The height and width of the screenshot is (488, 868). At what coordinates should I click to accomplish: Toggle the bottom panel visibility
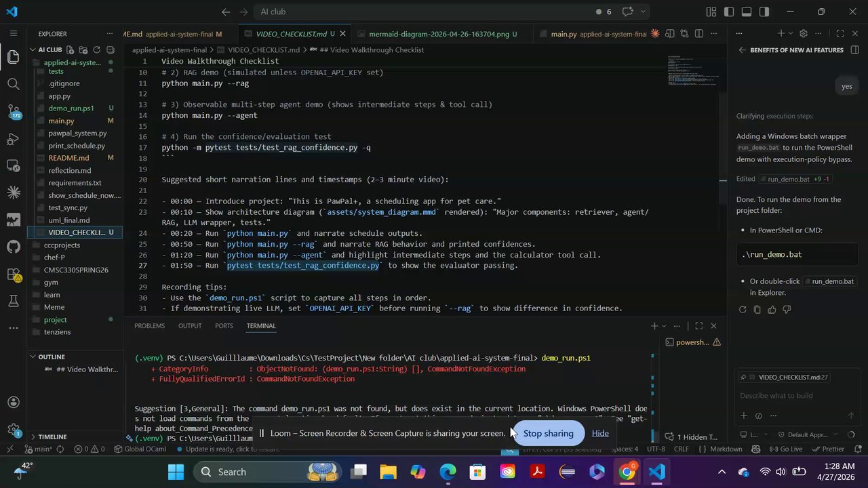tap(747, 12)
